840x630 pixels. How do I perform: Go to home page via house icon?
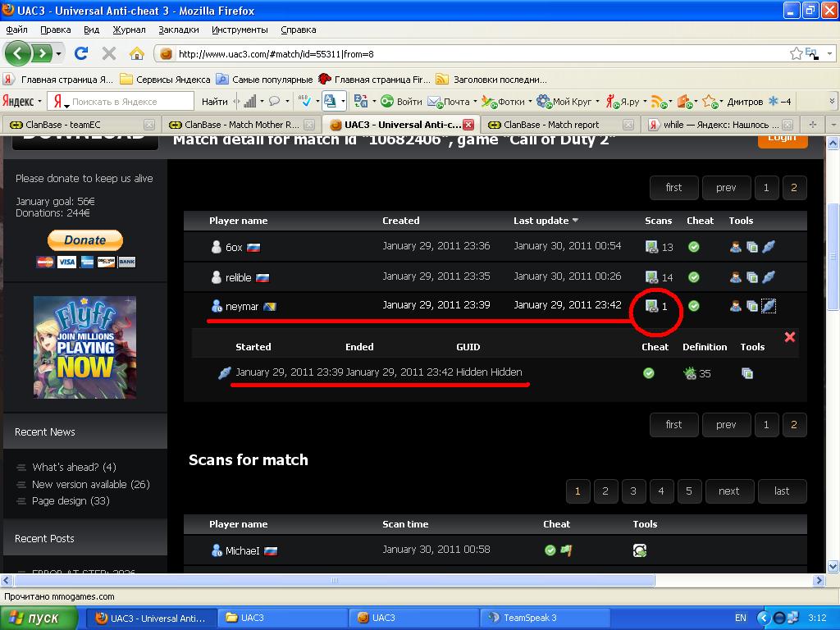click(x=137, y=53)
